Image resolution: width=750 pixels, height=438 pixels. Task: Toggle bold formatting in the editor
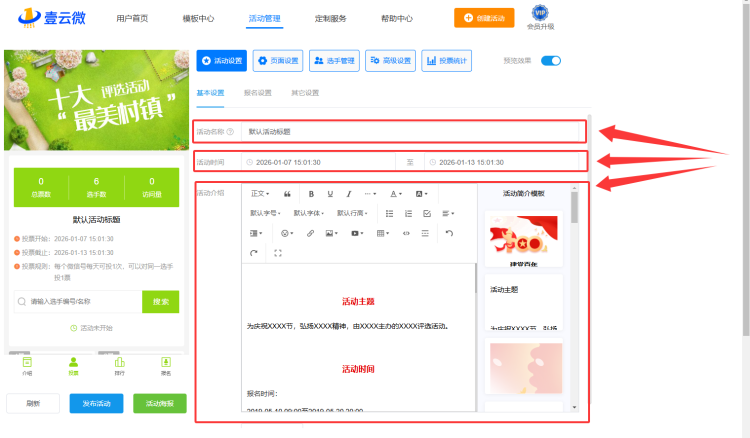pos(312,193)
